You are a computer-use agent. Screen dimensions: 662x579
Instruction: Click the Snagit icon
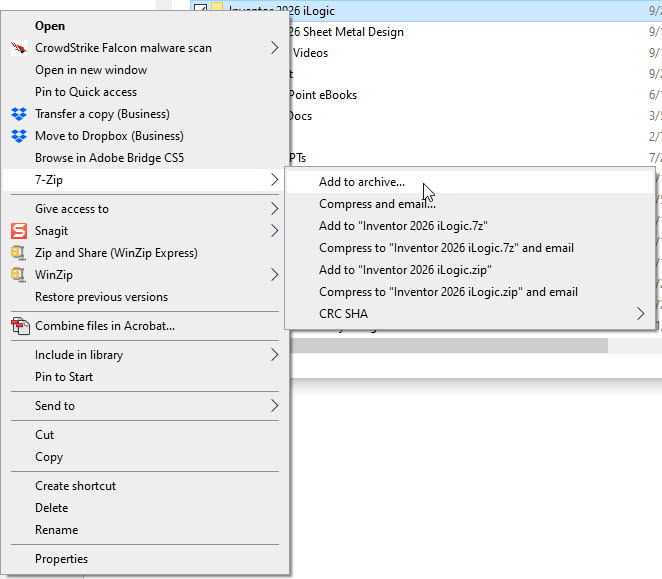click(x=19, y=231)
